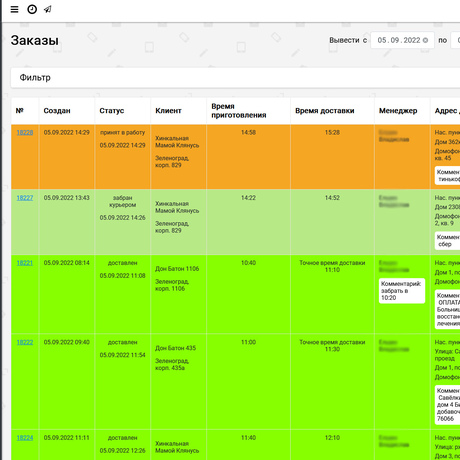The width and height of the screenshot is (460, 460).
Task: Open order link 18227
Action: point(25,198)
